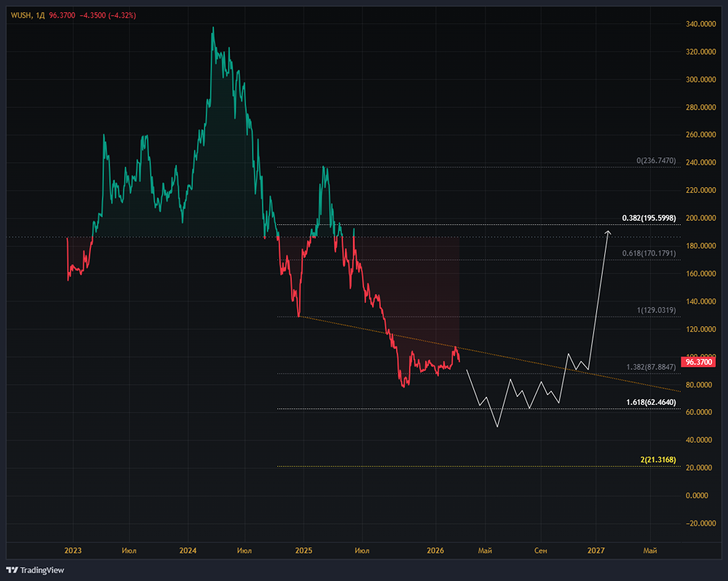Click the 2025 label on the time axis
This screenshot has width=728, height=581.
click(304, 550)
